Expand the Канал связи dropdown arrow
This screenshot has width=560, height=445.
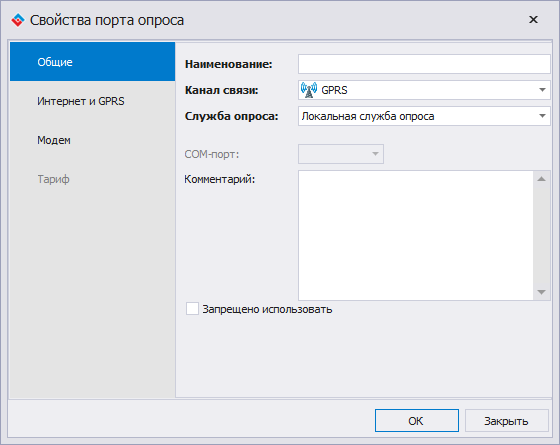pos(542,90)
